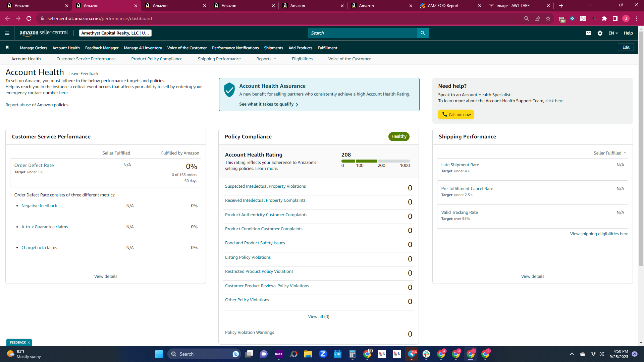Click Report abuse link

point(18,105)
